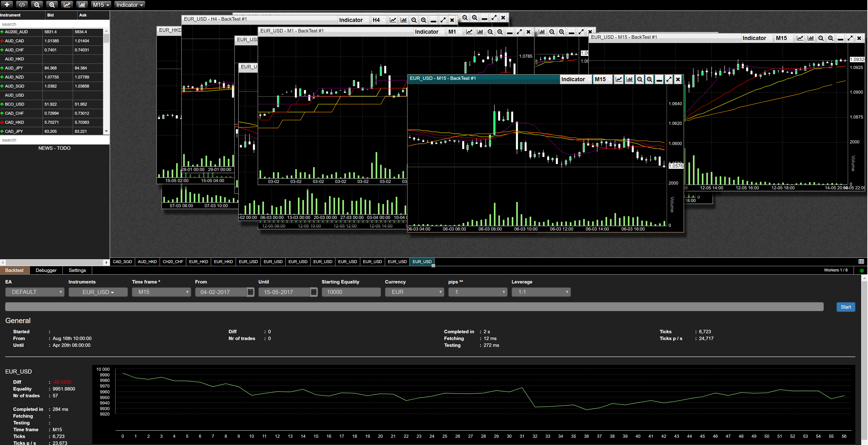Select AUD_JPY row in instrument list

coord(14,68)
